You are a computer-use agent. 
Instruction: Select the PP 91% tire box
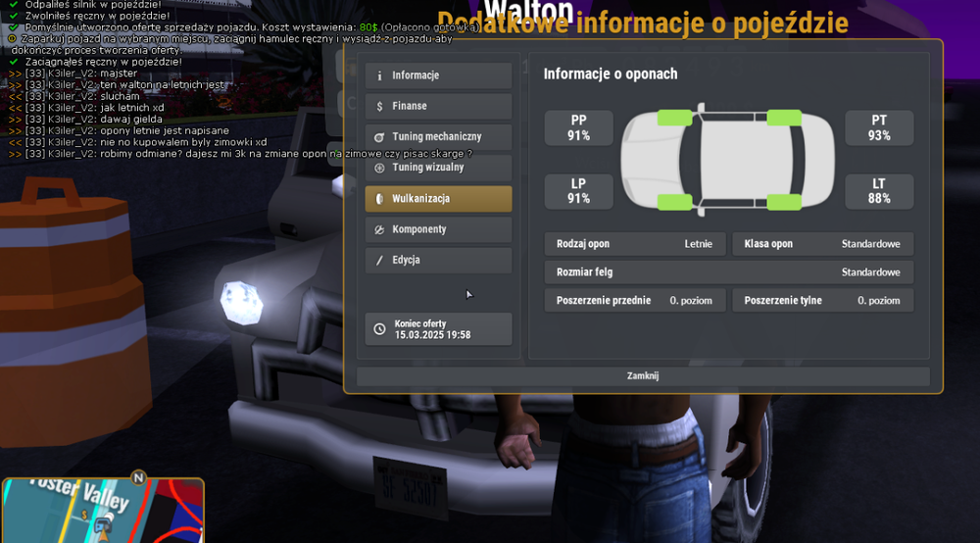point(578,128)
